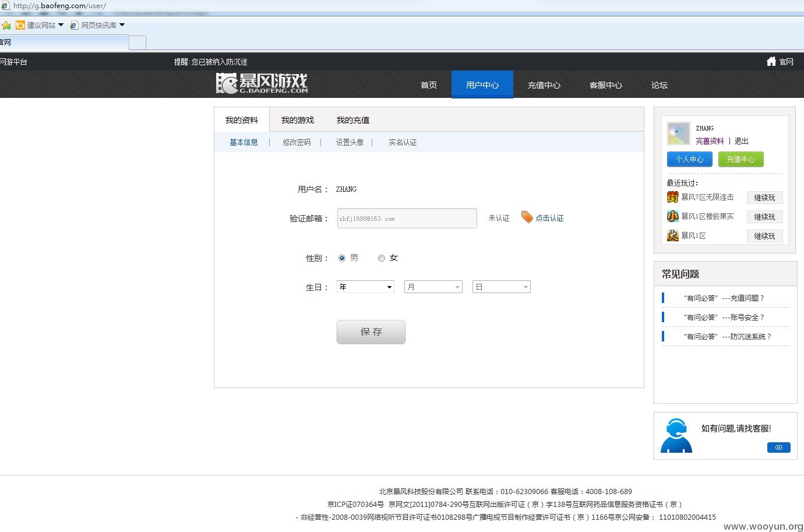Open the 日 birthday day dropdown

(502, 287)
